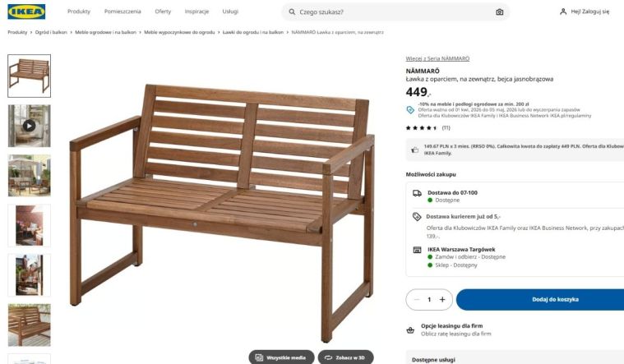Click the delivery truck icon

tap(417, 193)
